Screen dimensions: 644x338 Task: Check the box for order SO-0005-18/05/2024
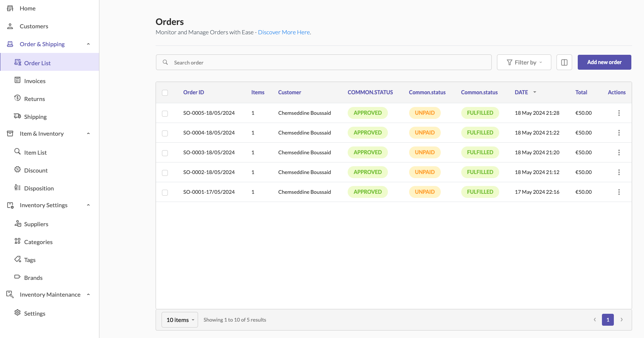[x=165, y=114]
